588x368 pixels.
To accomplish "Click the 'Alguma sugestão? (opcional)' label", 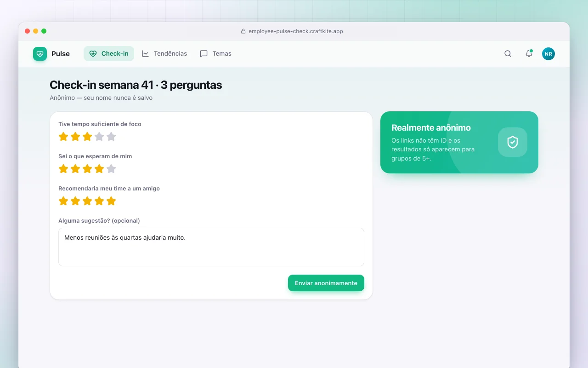I will [x=99, y=221].
